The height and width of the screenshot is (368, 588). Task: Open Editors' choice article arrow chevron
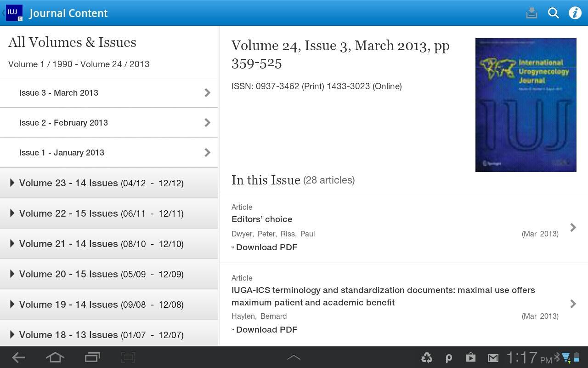(573, 227)
